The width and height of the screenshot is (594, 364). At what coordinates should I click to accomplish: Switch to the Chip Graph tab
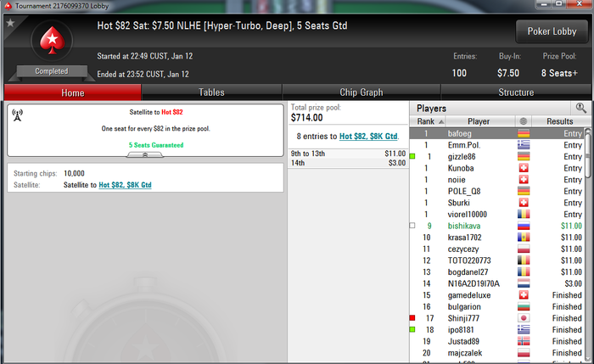coord(361,92)
